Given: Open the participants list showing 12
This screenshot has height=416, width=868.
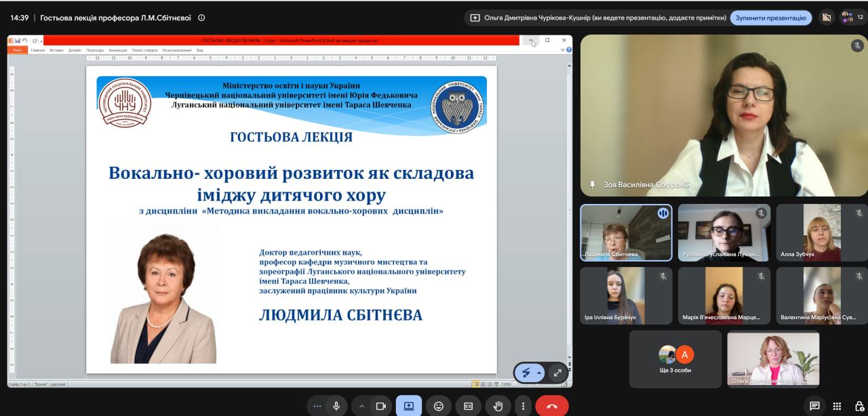Looking at the screenshot, I should 851,18.
